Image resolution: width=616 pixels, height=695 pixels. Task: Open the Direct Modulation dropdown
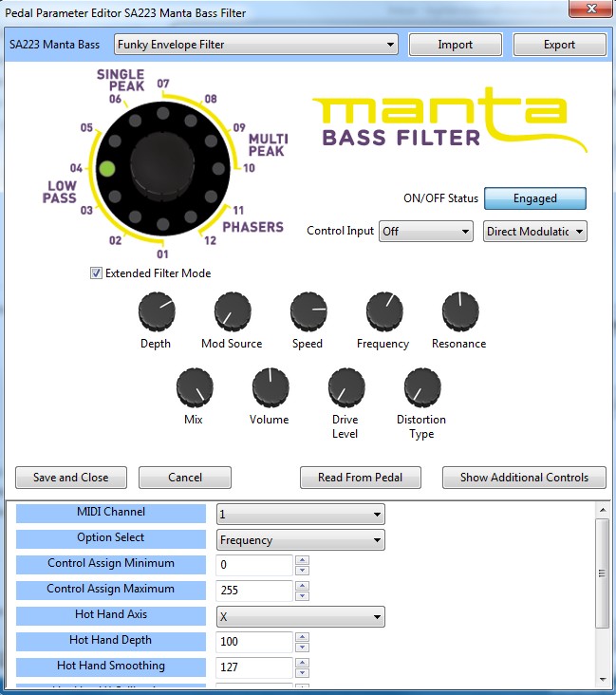pyautogui.click(x=535, y=231)
